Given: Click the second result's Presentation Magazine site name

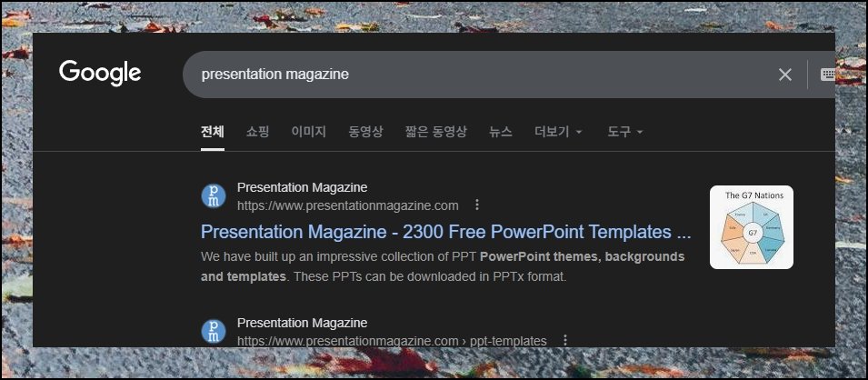Looking at the screenshot, I should coord(303,323).
